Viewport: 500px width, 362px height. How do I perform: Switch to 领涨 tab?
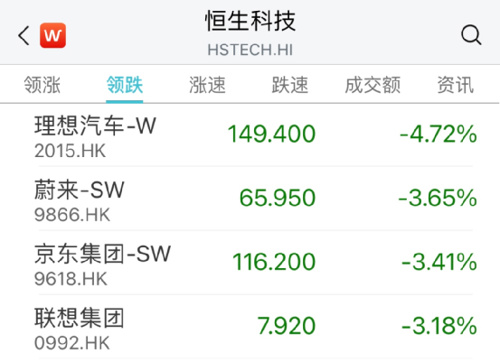[42, 85]
